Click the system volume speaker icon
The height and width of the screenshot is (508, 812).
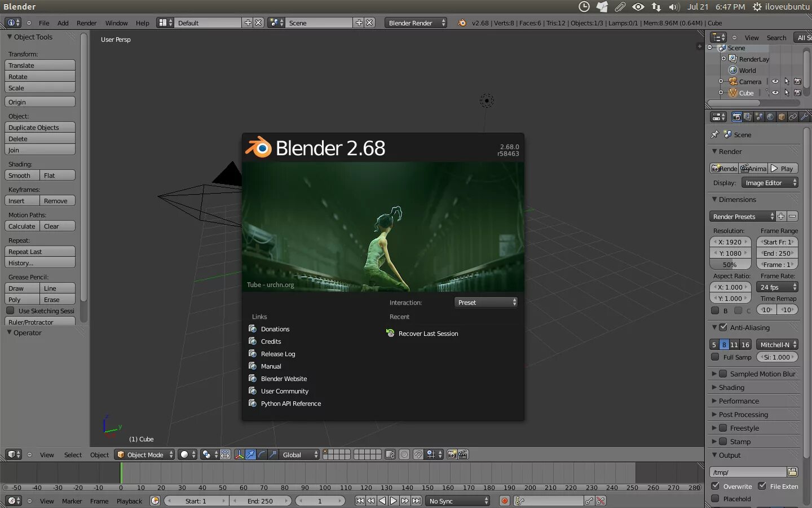pos(674,7)
